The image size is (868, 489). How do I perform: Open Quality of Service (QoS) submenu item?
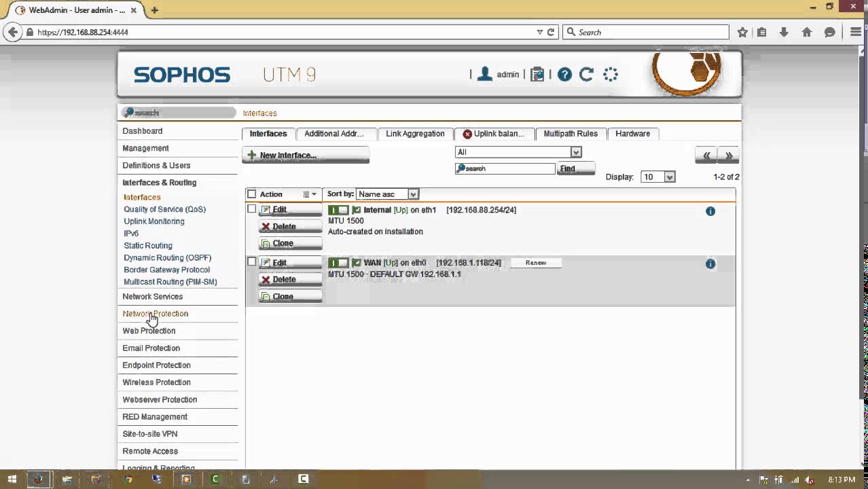(164, 209)
